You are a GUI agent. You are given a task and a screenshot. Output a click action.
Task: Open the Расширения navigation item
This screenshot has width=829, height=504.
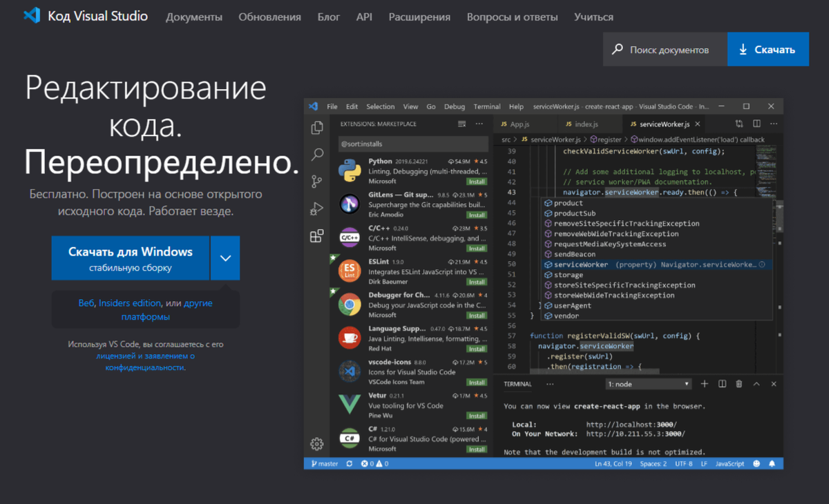click(x=419, y=17)
